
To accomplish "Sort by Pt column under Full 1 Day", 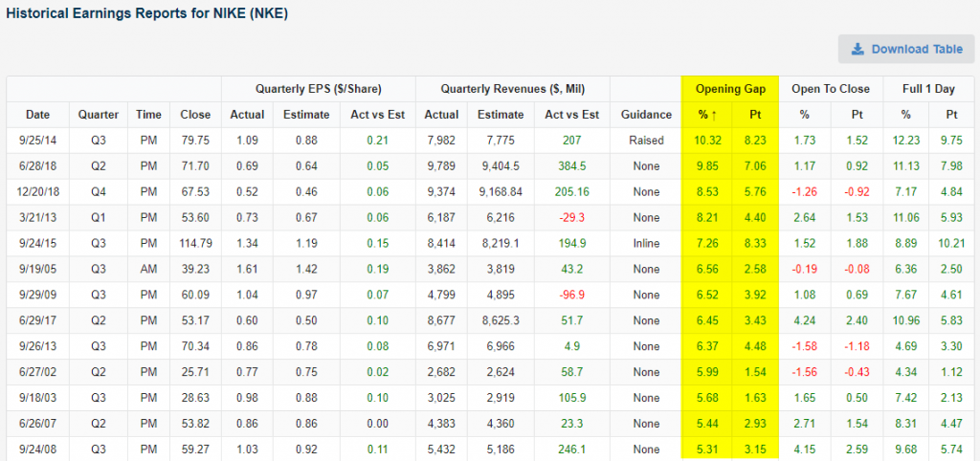I will [951, 115].
